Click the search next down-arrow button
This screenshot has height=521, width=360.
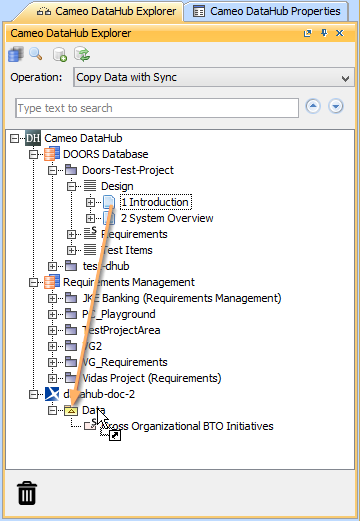point(336,107)
